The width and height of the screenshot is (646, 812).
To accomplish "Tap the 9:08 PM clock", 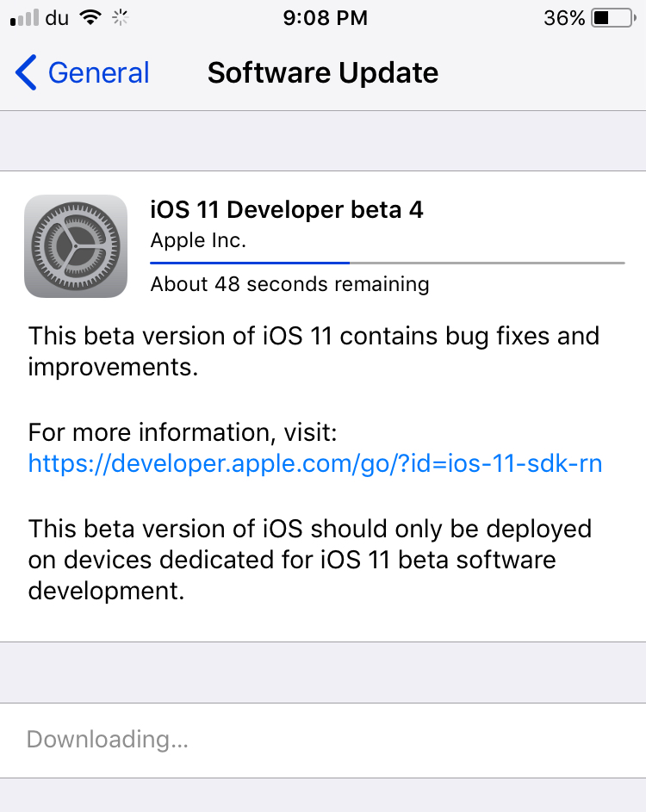I will (325, 18).
